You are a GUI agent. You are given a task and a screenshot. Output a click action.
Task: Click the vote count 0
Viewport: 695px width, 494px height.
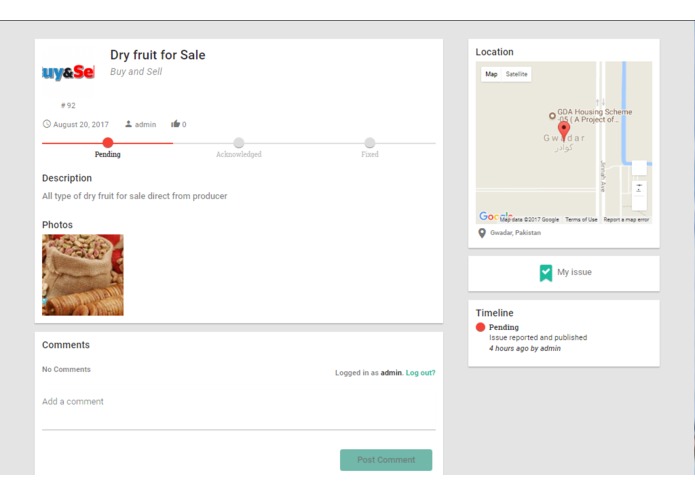(x=184, y=124)
